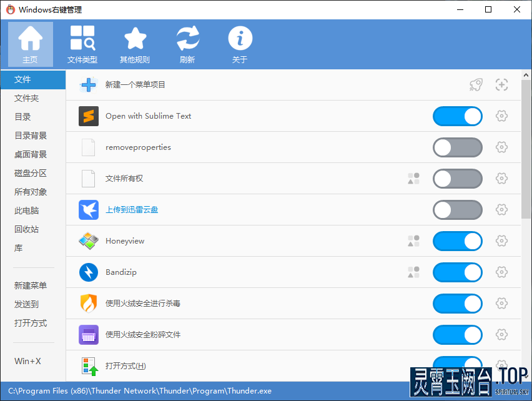Turn on 上传到迅雷云盘 toggle

pyautogui.click(x=458, y=210)
